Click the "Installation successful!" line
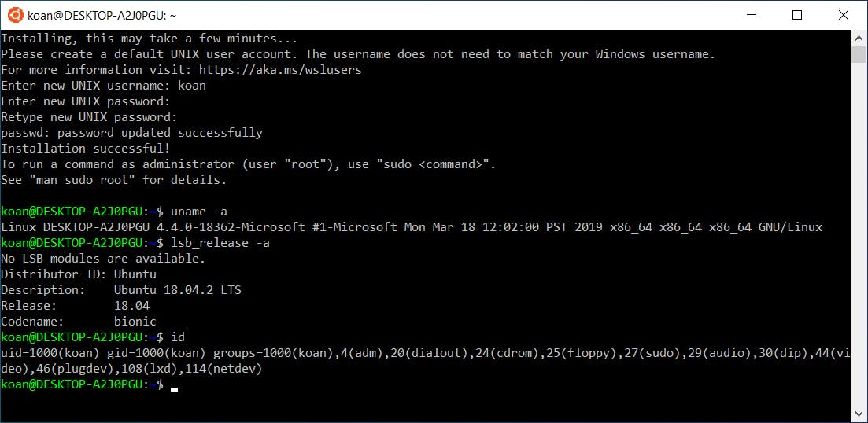Screen dimensions: 868x423 pyautogui.click(x=85, y=149)
